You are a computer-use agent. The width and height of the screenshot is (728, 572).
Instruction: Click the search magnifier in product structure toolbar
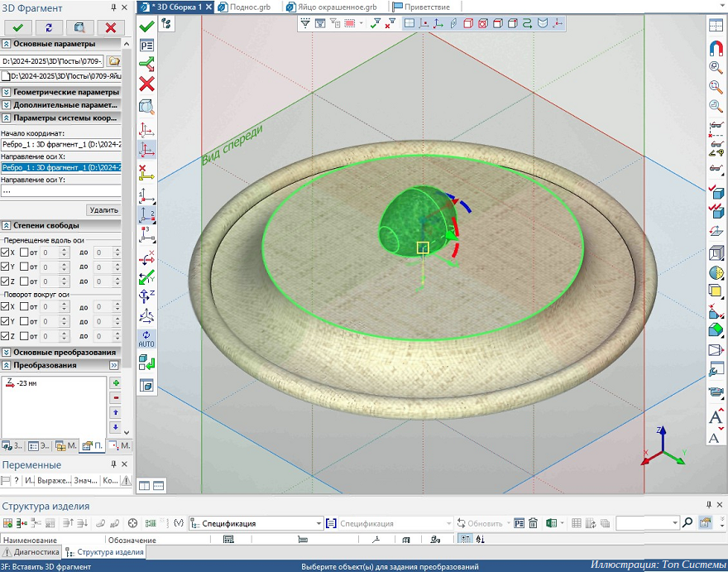pyautogui.click(x=687, y=523)
